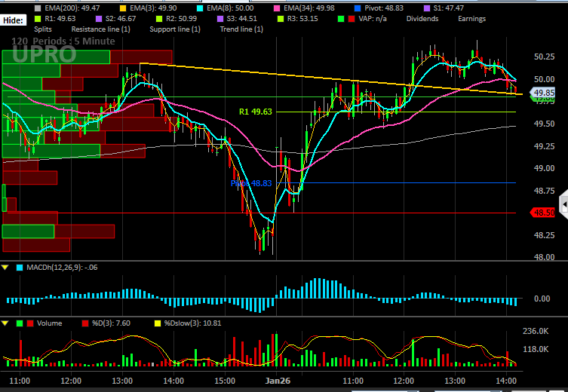The width and height of the screenshot is (568, 392).
Task: Click the pink EMA(34) legend swatch
Action: [x=277, y=8]
